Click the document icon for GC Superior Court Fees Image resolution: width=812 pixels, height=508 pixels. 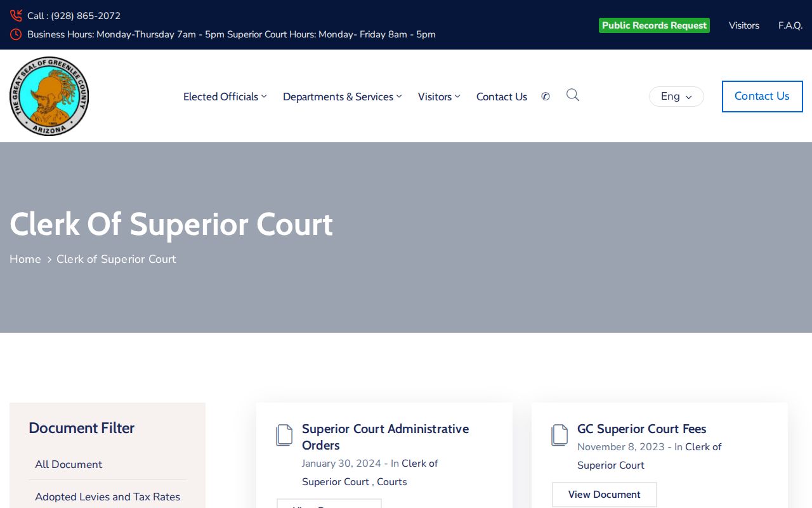[560, 436]
